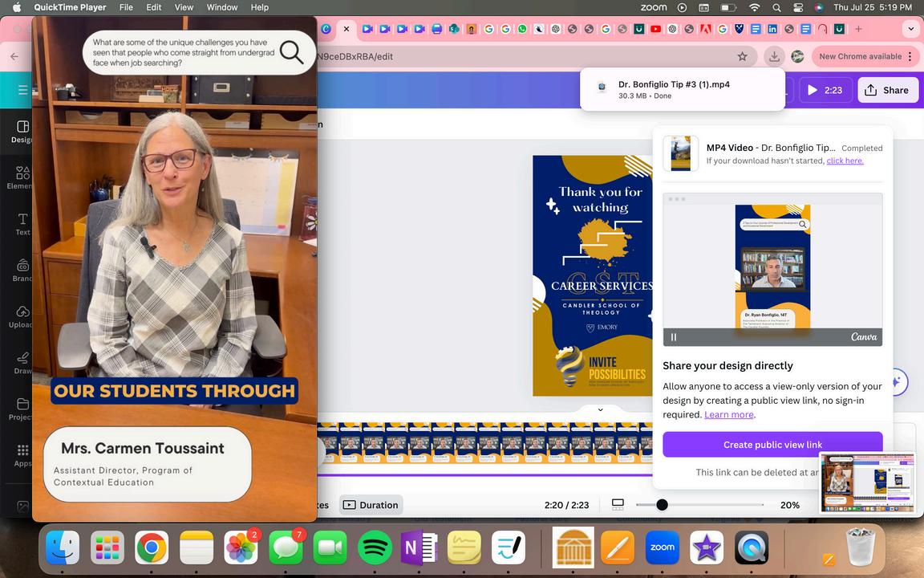Open the Chrome profile avatar
Image resolution: width=924 pixels, height=578 pixels.
[797, 56]
